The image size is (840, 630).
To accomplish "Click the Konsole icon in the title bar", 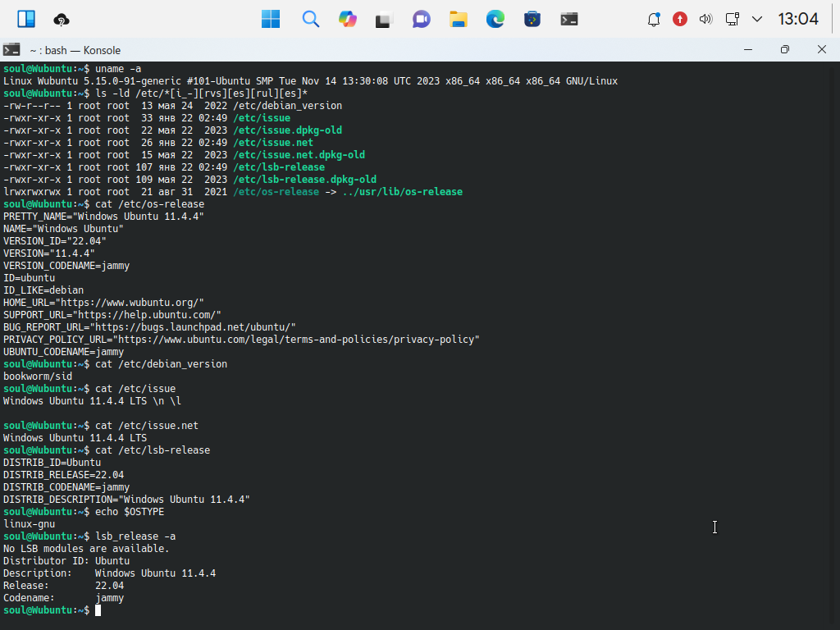I will (x=11, y=50).
